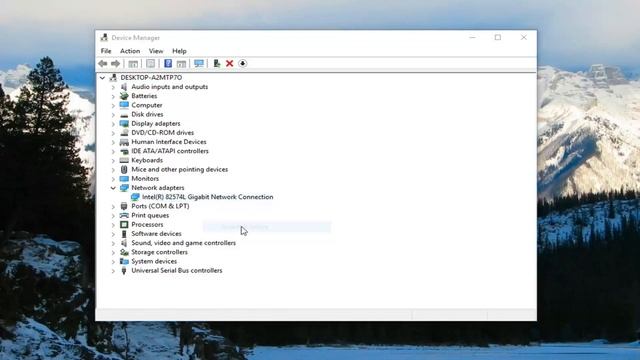
Task: Expand the IDE ATA/ATAPI controllers category
Action: click(113, 151)
